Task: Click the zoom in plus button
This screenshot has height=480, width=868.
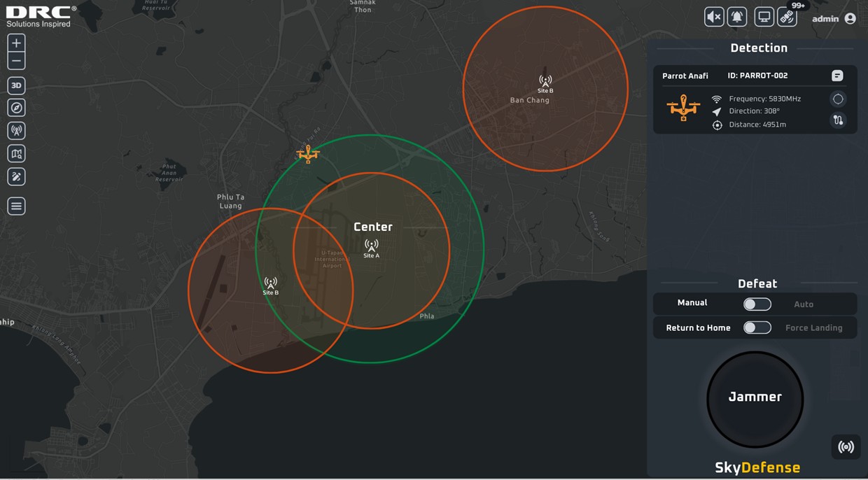Action: (x=16, y=43)
